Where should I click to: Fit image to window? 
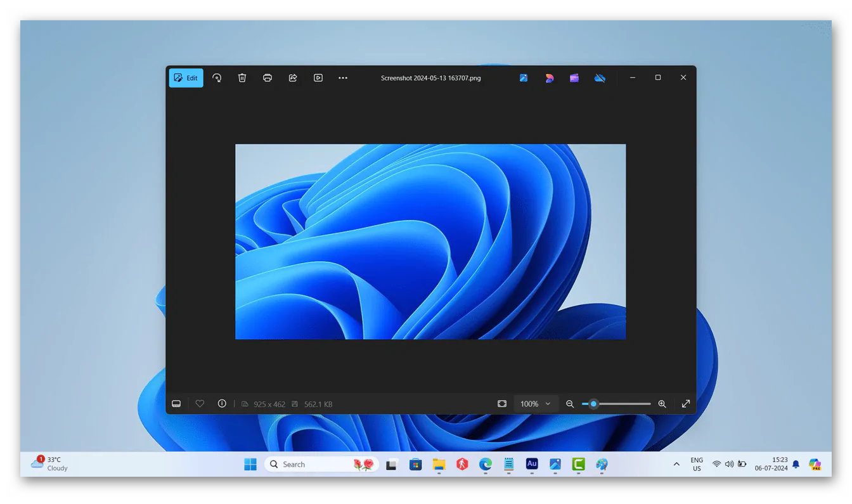(502, 404)
